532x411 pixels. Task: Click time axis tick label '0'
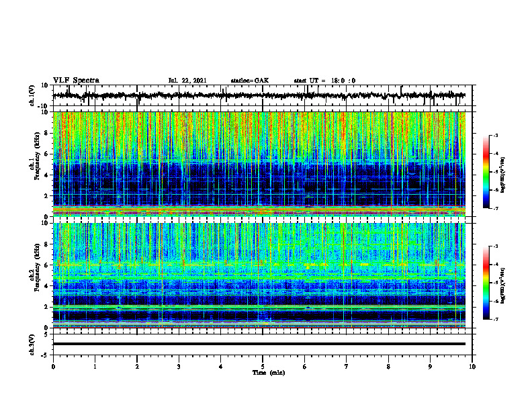(53, 367)
